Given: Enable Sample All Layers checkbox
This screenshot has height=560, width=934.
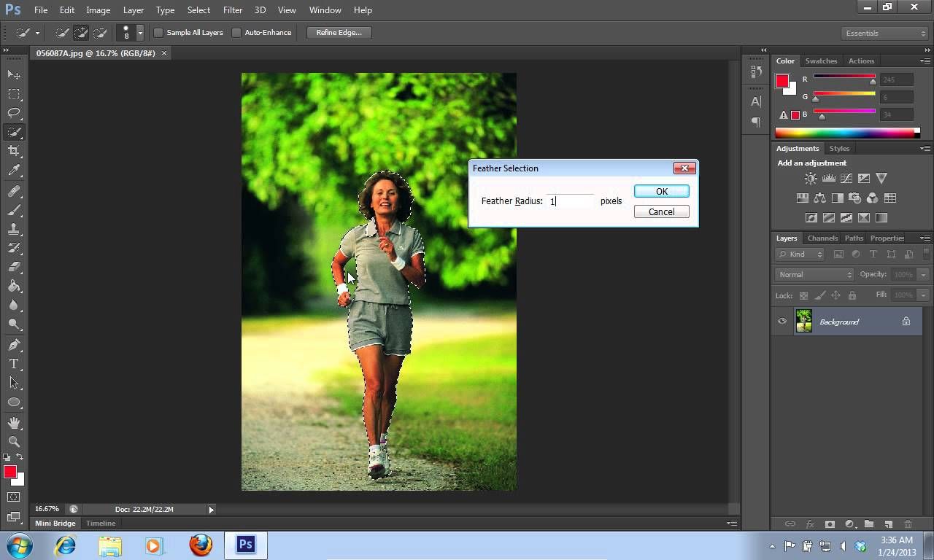Looking at the screenshot, I should pyautogui.click(x=158, y=33).
